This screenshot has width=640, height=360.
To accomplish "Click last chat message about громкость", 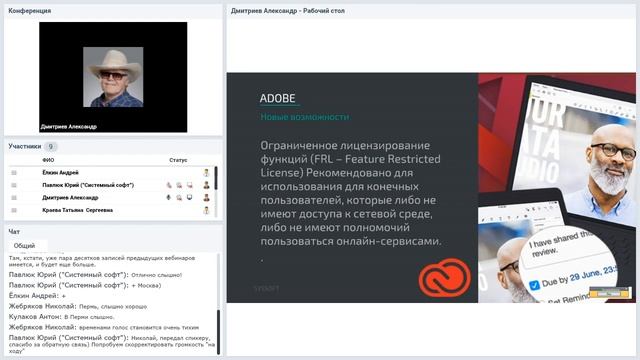I will click(x=112, y=344).
